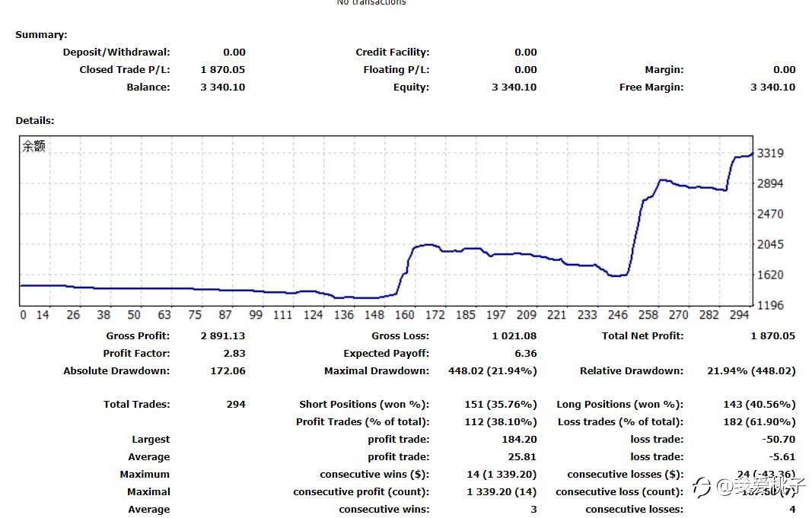812x518 pixels.
Task: Click the consecutive wins value 14 (1 339.20)
Action: click(502, 475)
